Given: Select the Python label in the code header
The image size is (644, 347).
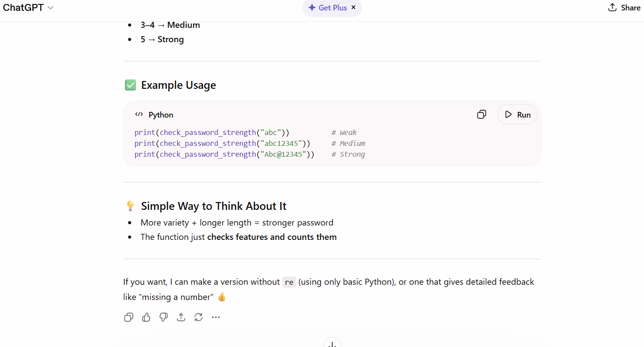Looking at the screenshot, I should (161, 114).
